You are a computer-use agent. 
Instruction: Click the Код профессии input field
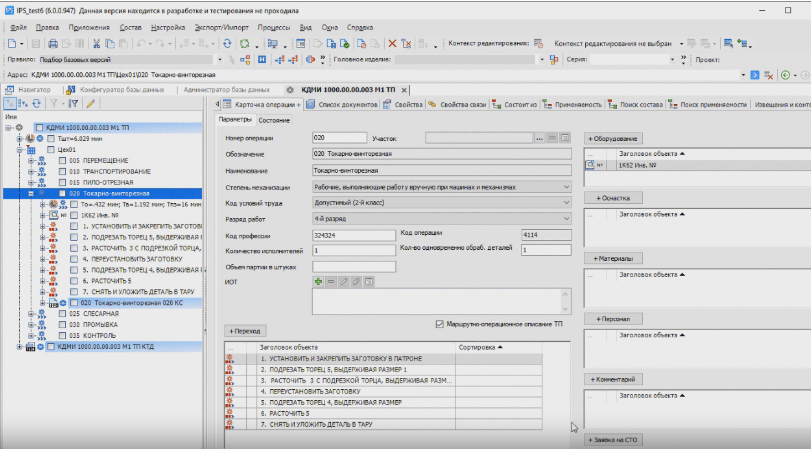353,235
